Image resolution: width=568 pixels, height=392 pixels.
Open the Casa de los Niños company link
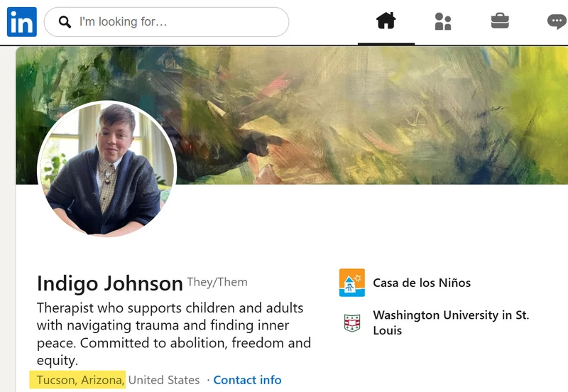422,283
